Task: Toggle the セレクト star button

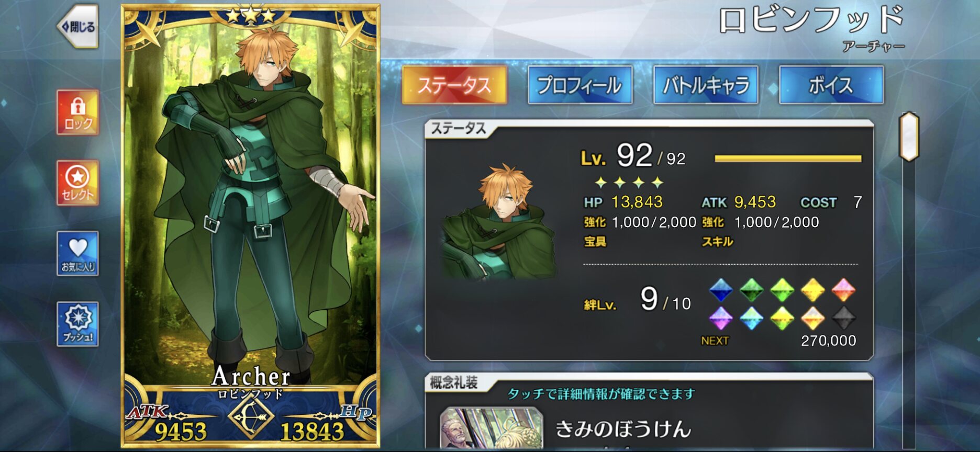Action: coord(77,183)
